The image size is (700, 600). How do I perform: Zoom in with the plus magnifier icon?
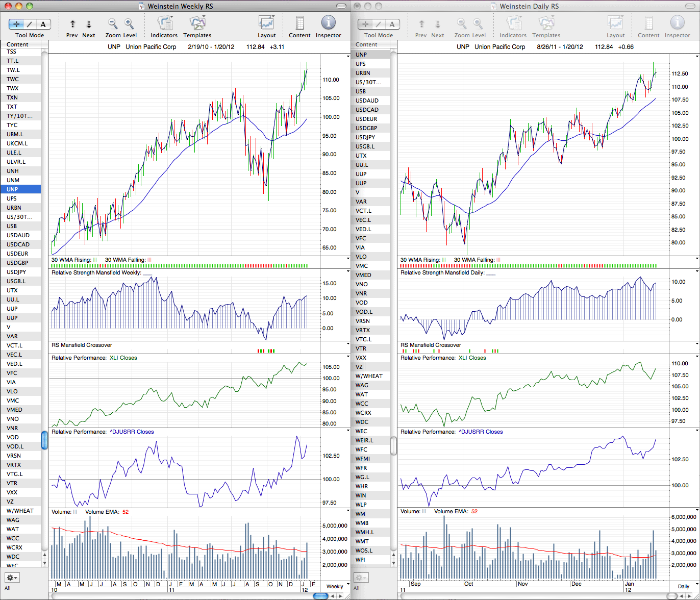[129, 23]
